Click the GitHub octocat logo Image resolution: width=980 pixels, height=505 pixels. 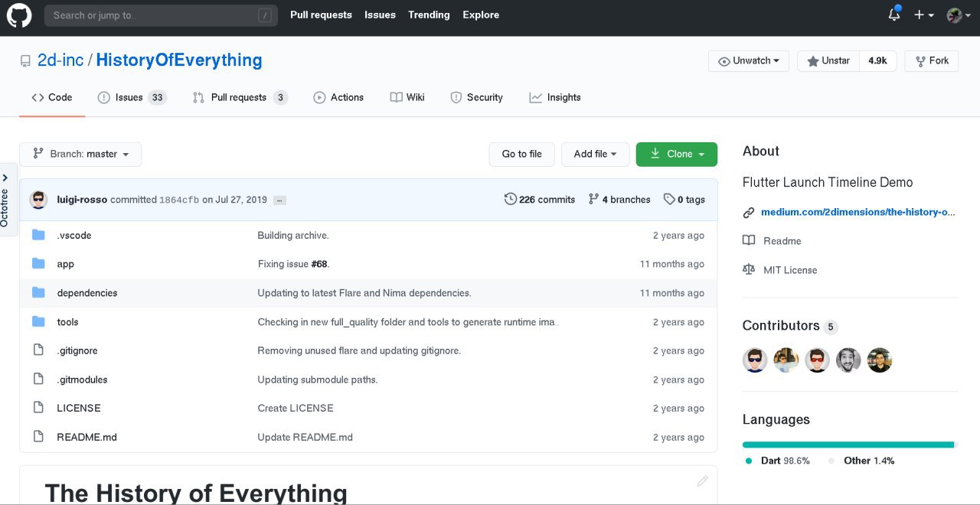pos(19,15)
